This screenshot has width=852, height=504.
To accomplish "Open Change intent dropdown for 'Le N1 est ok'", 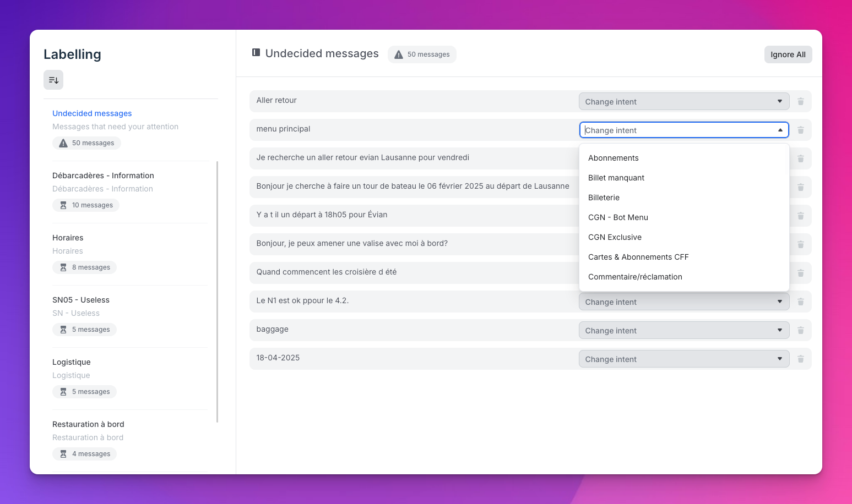I will [x=684, y=302].
